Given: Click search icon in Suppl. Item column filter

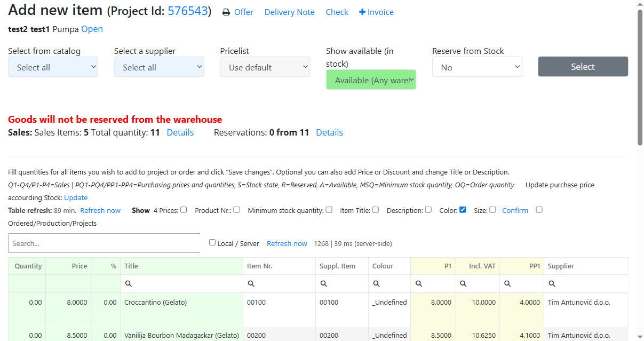Looking at the screenshot, I should (x=323, y=284).
